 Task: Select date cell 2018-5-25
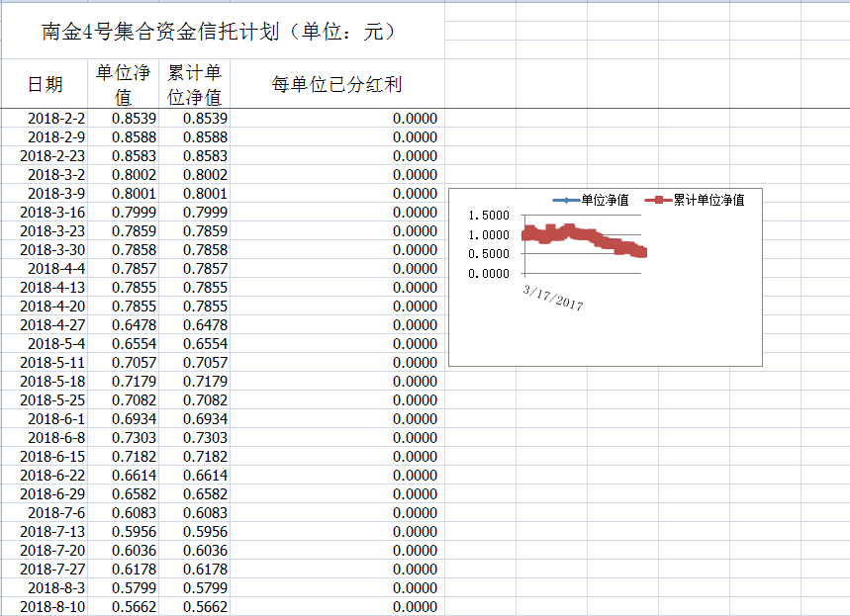click(x=45, y=399)
